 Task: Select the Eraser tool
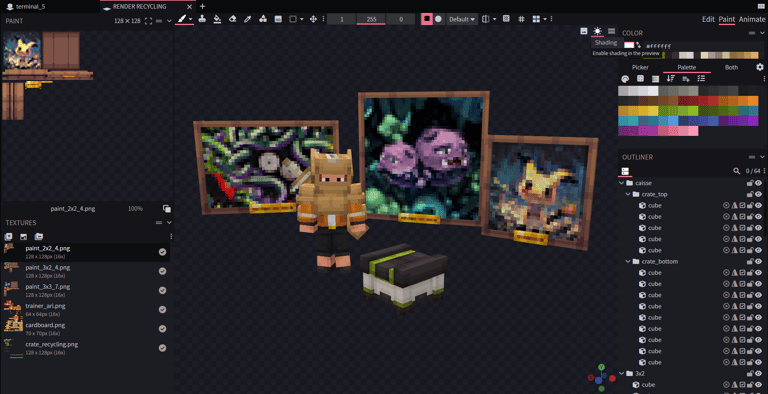232,19
